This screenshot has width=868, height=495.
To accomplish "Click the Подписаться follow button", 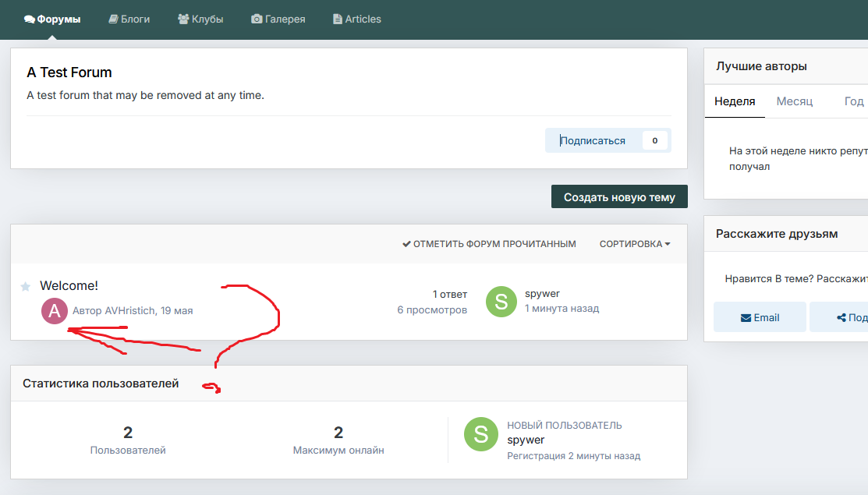I will [593, 140].
